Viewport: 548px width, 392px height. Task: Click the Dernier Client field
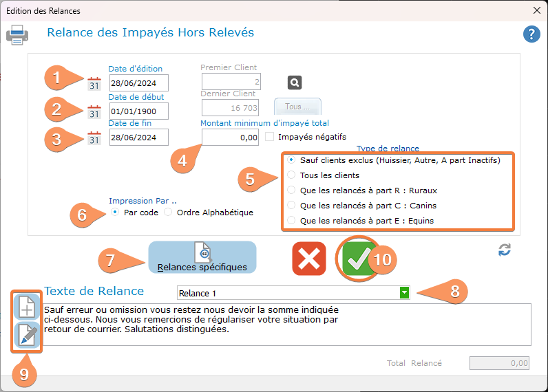231,107
